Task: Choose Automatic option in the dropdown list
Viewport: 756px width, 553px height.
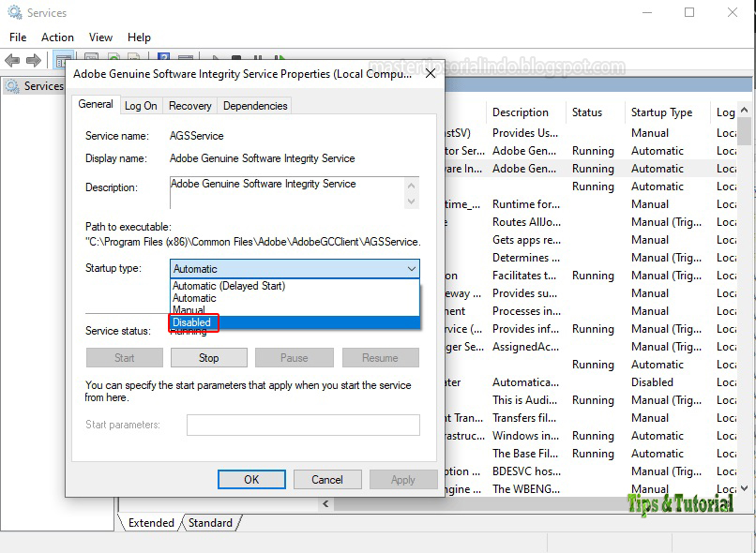Action: pos(295,298)
